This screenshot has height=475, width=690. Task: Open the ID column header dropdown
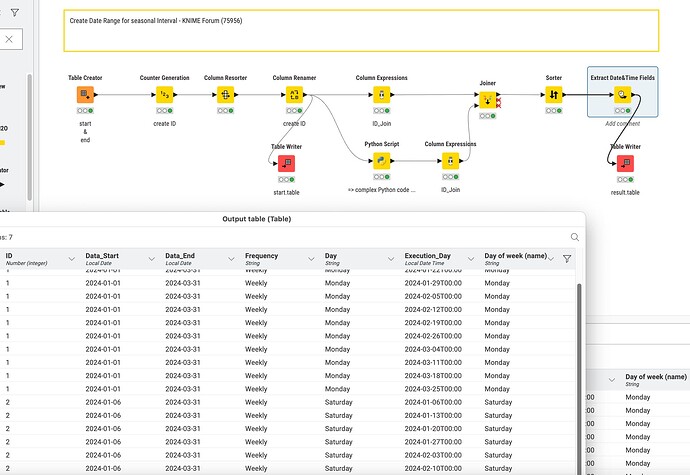click(x=72, y=259)
